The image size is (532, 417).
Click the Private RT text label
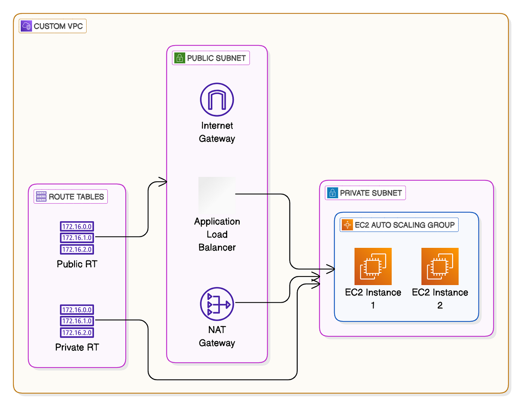(x=76, y=347)
